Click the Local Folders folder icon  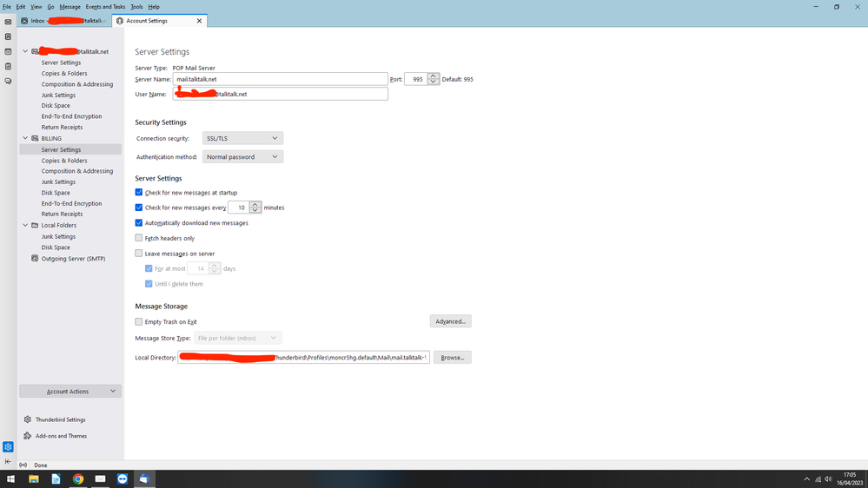tap(35, 225)
